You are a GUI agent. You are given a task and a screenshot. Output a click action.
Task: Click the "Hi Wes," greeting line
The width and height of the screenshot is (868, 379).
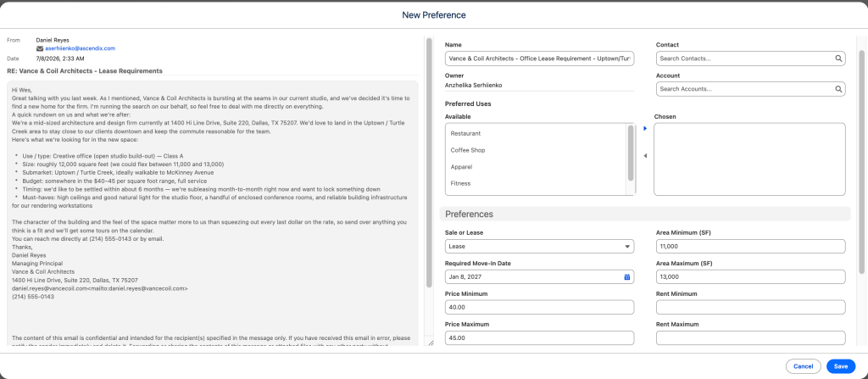tap(22, 89)
